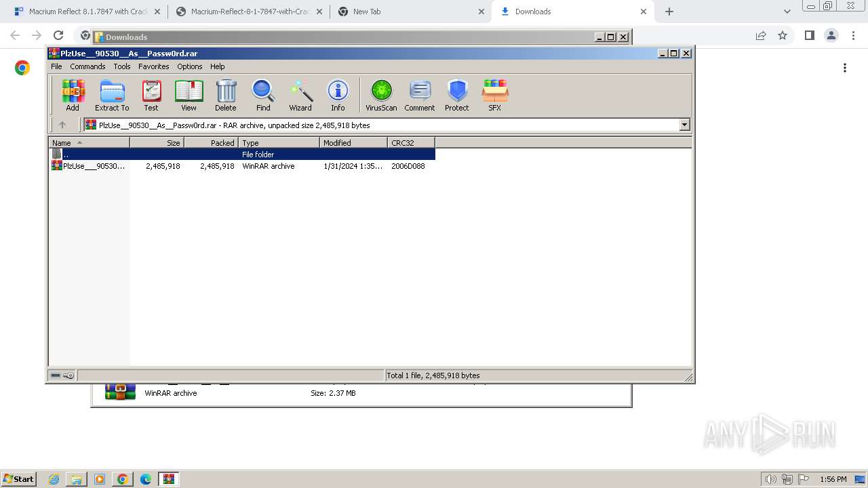Open Downloads page three-dot menu
Screen dimensions: 868x488
click(845, 68)
